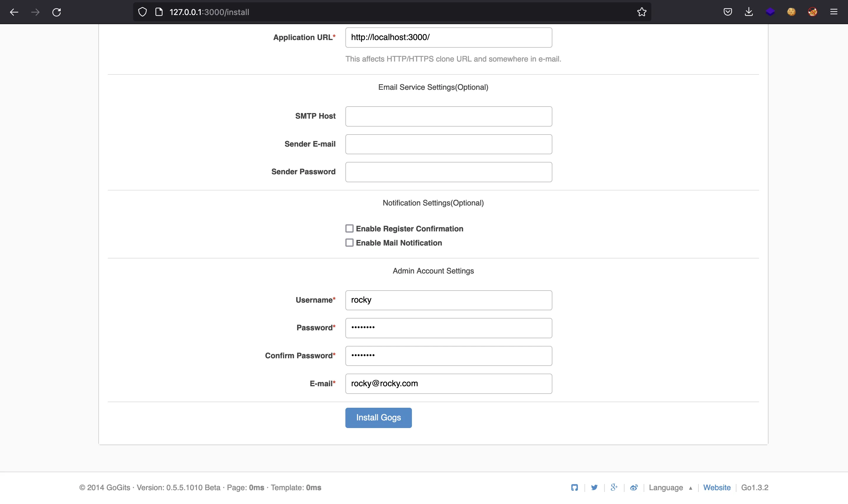Expand the Language menu in footer
This screenshot has height=504, width=848.
pyautogui.click(x=670, y=487)
